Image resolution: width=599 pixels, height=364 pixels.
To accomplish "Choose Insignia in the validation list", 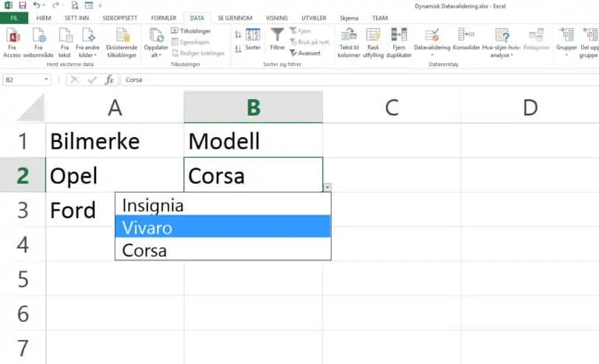I will point(223,205).
